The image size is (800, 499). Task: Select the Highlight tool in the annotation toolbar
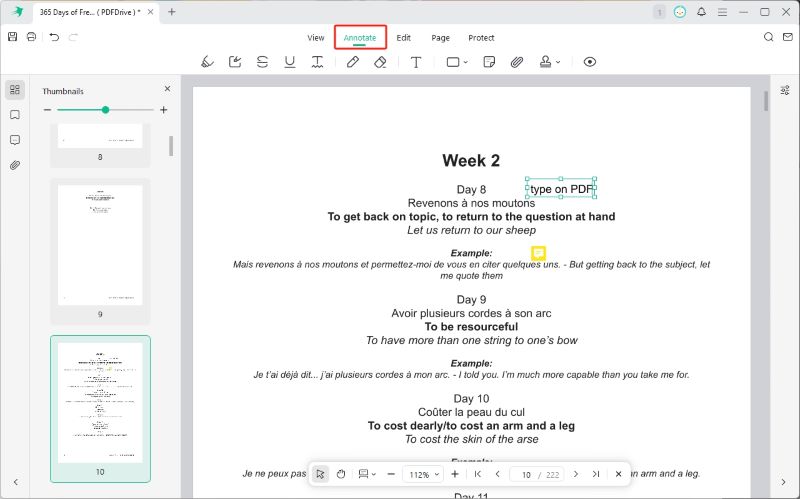click(x=207, y=62)
